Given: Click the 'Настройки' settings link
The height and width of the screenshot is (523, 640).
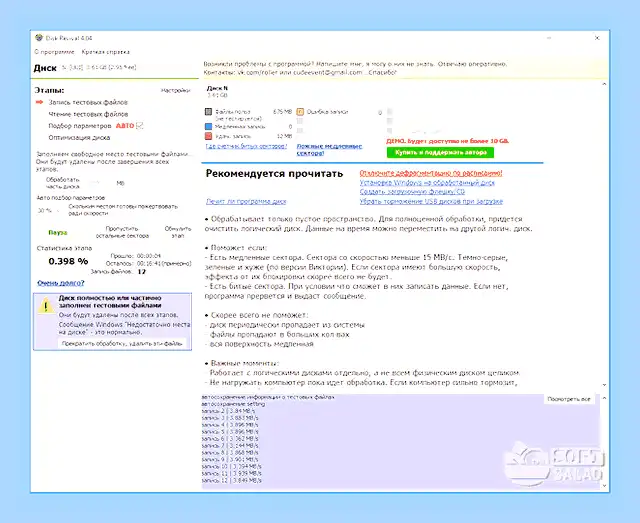Looking at the screenshot, I should tap(176, 90).
